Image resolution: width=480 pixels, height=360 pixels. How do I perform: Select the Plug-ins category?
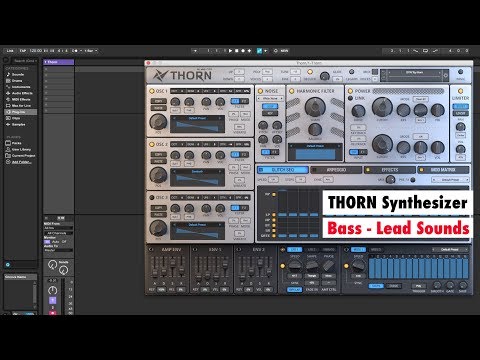(x=21, y=112)
